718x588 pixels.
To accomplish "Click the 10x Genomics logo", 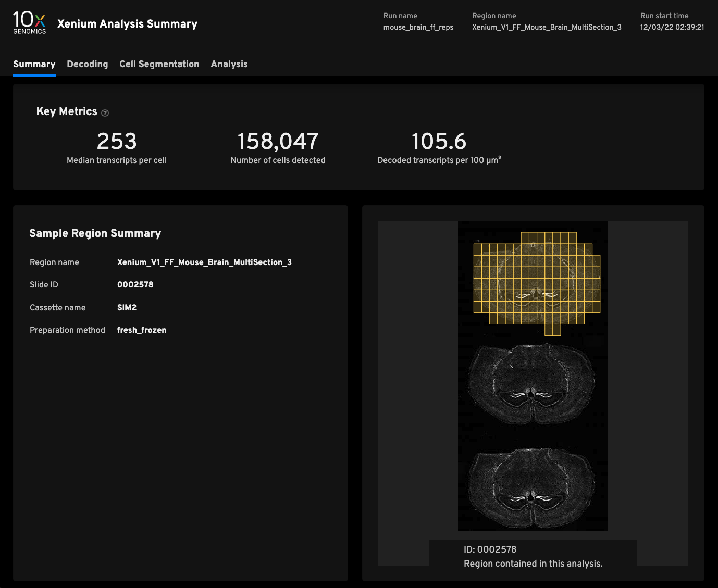I will [x=29, y=23].
